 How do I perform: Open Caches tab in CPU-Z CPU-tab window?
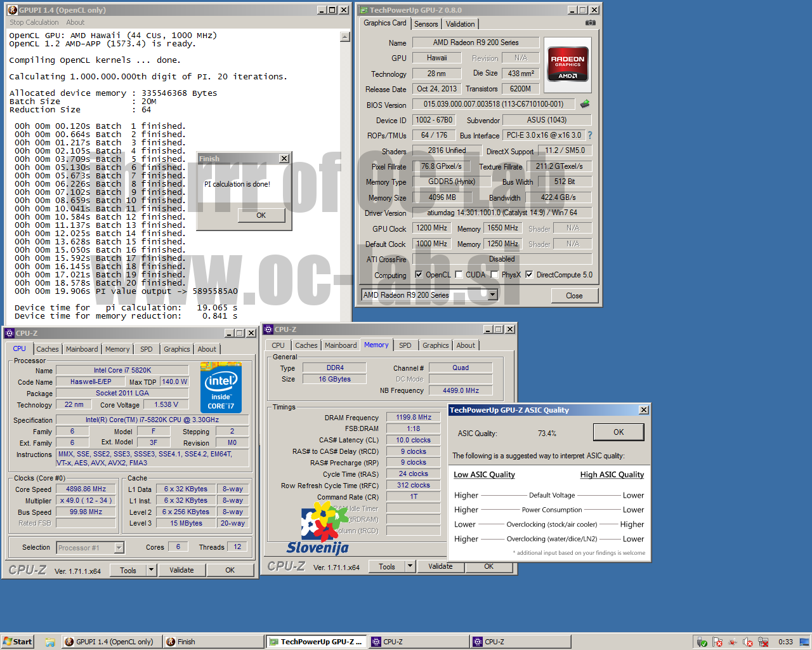[48, 349]
